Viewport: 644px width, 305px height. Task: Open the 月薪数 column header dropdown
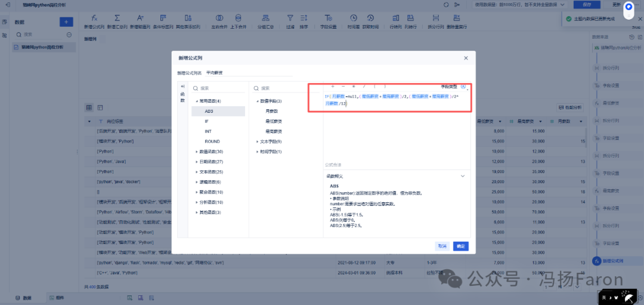pyautogui.click(x=581, y=122)
